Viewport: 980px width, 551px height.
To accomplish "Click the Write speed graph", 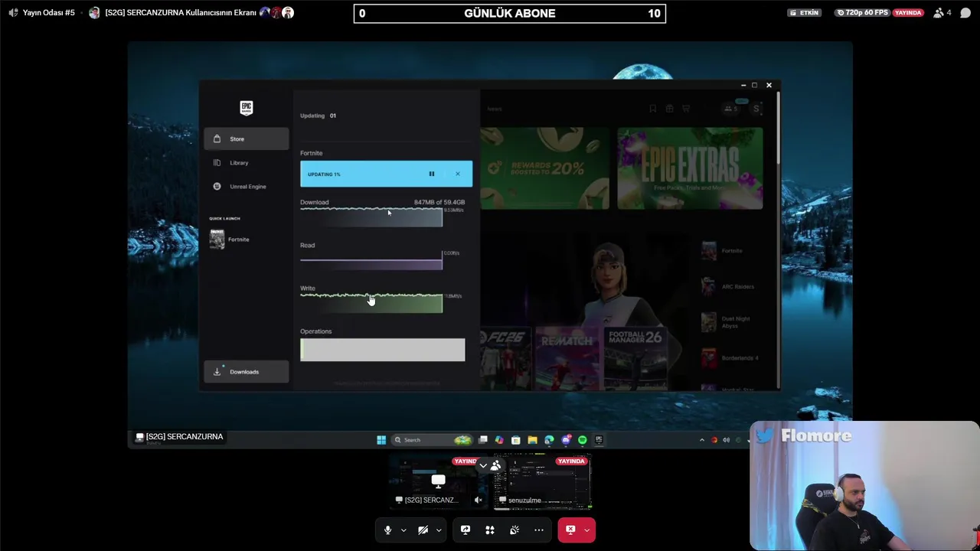I will 371,303.
